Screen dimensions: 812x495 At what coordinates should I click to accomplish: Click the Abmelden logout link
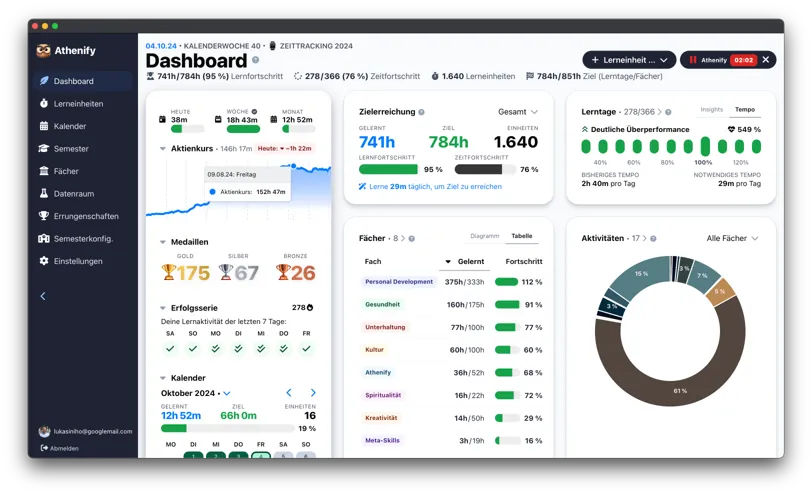click(x=60, y=448)
